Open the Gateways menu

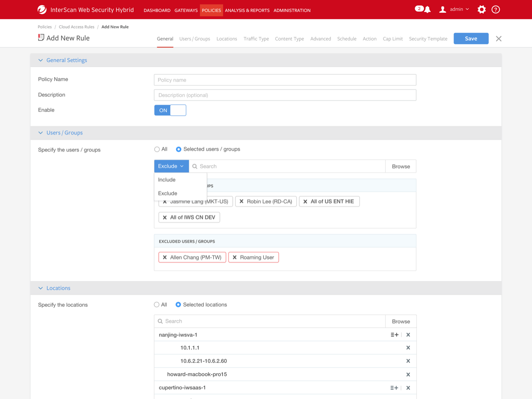(186, 10)
